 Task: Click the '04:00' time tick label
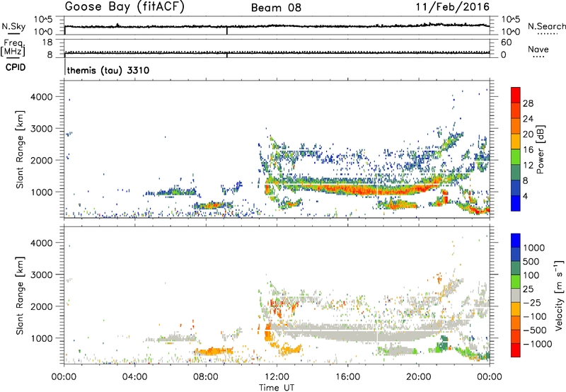click(x=134, y=377)
